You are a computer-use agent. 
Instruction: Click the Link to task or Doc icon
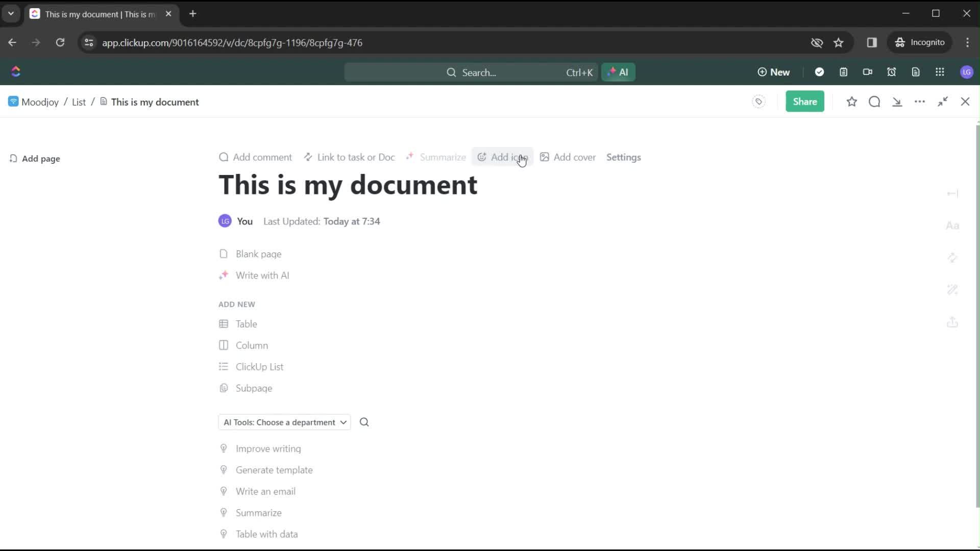308,157
